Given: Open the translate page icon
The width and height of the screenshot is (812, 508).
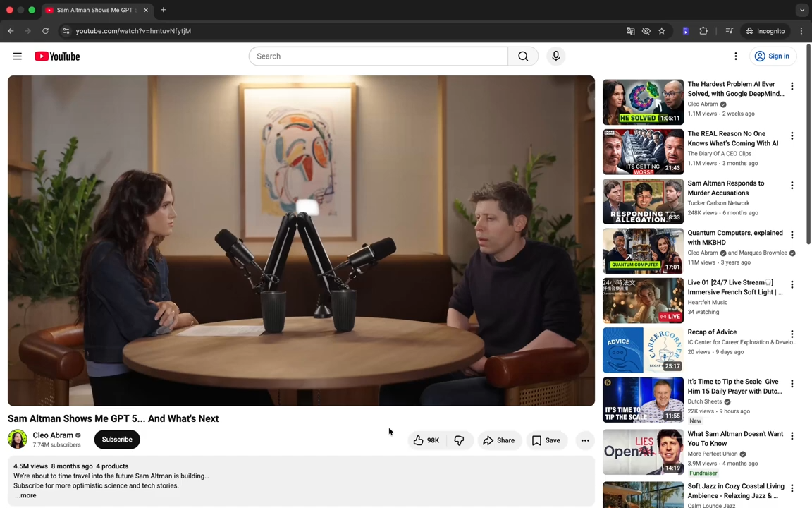Looking at the screenshot, I should (630, 31).
